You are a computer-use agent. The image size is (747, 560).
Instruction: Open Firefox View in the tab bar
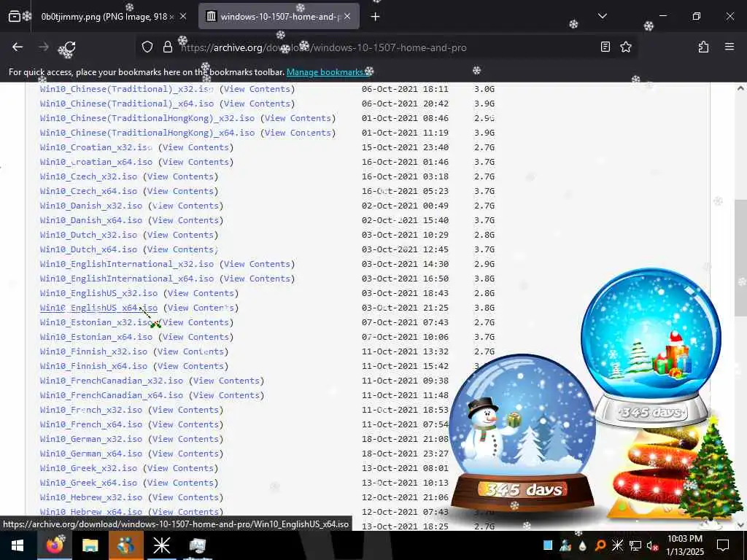click(15, 17)
